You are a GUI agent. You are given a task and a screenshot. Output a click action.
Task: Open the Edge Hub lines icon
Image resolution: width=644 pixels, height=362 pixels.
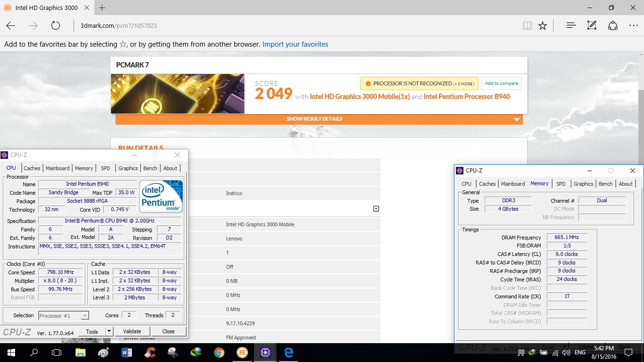[x=571, y=25]
